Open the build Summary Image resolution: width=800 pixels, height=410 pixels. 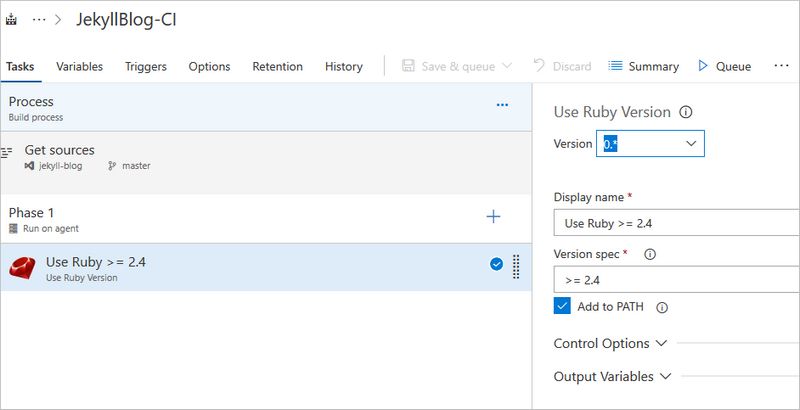click(x=644, y=67)
